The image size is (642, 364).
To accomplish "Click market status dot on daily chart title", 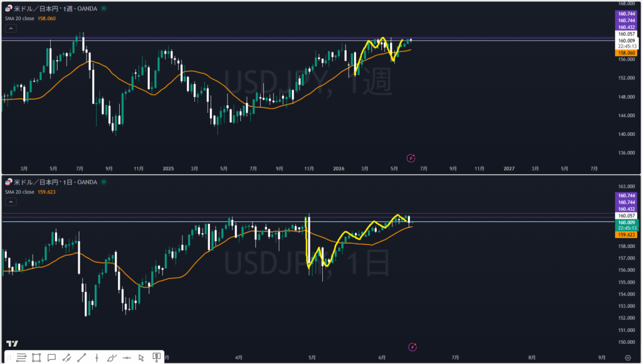I will 103,182.
